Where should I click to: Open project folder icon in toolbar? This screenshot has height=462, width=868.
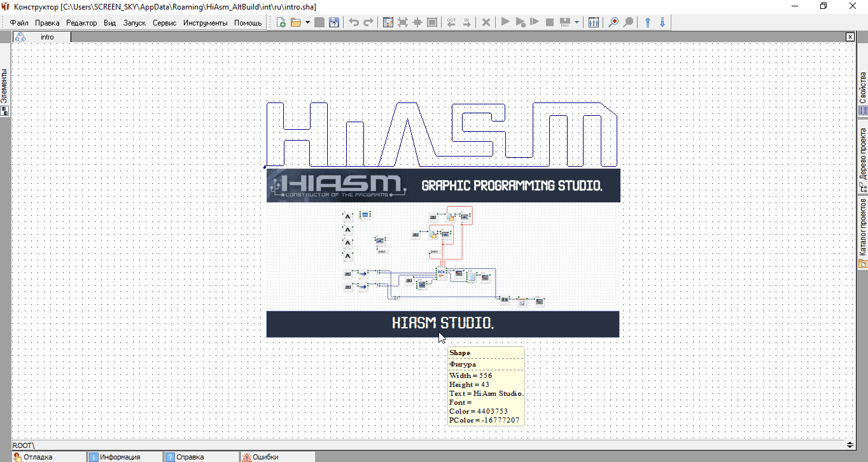click(296, 22)
